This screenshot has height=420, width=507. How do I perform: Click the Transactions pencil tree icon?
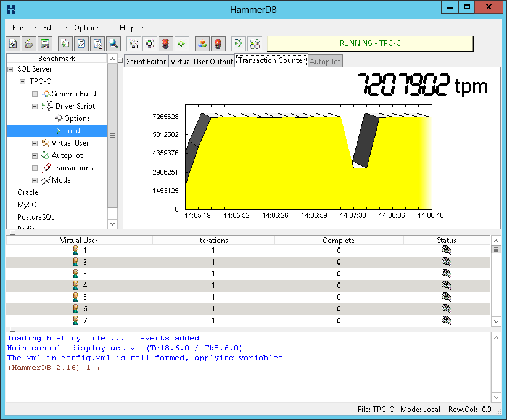click(x=46, y=168)
